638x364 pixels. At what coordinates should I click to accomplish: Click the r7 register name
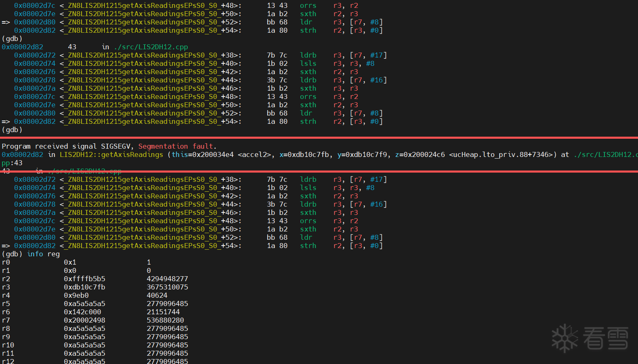tap(6, 320)
